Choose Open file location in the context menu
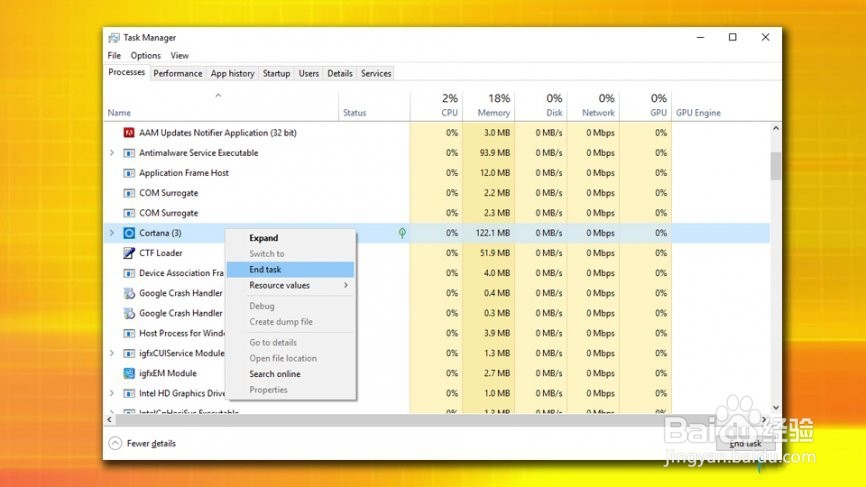Screen dimensions: 866x487 pos(291,358)
